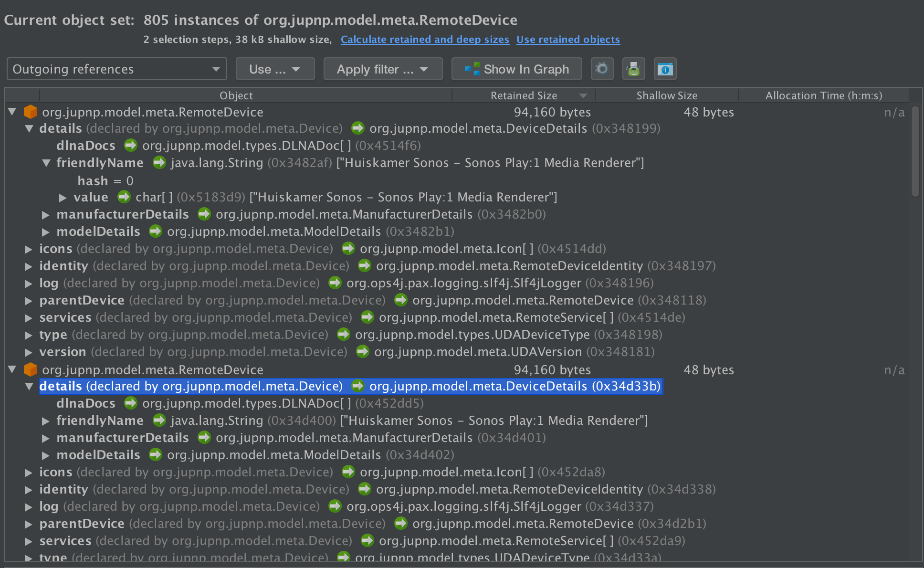
Task: Click reference arrow beside DLNADoc[] 0x452dd5
Action: (131, 403)
